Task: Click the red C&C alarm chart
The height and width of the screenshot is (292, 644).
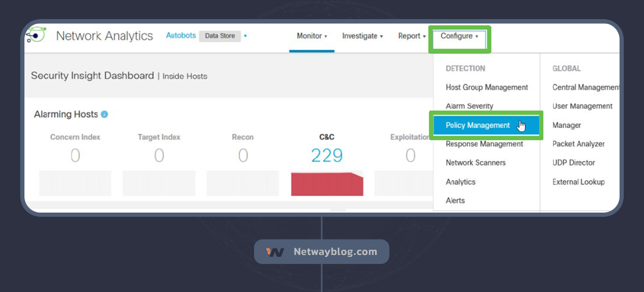Action: click(x=327, y=184)
